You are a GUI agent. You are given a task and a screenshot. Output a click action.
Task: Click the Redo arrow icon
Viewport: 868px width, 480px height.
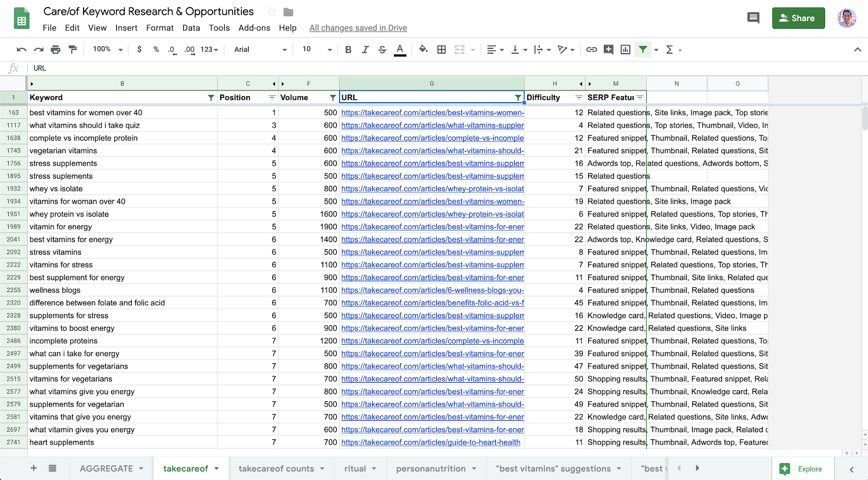[39, 49]
